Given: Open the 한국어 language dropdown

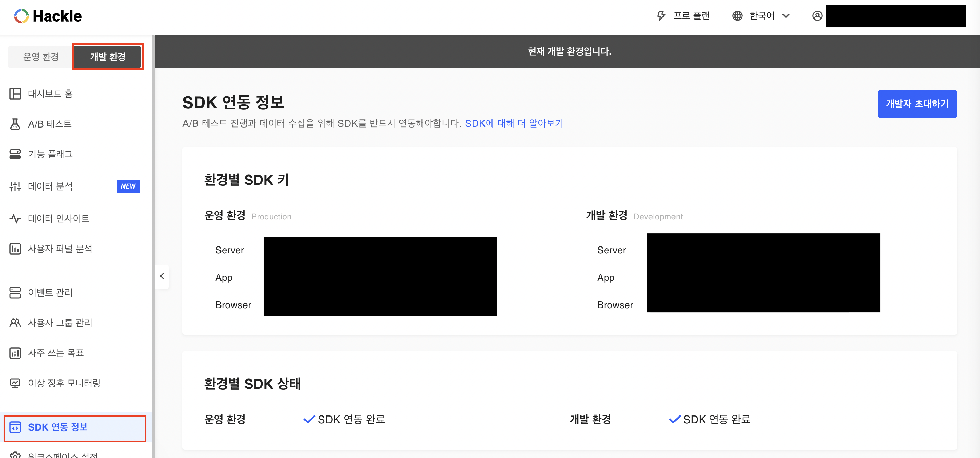Looking at the screenshot, I should (762, 16).
